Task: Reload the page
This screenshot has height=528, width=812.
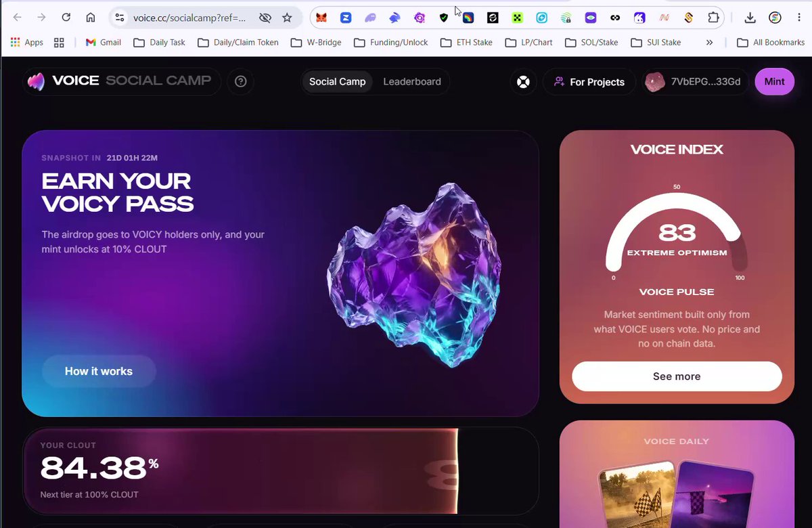Action: [66, 18]
